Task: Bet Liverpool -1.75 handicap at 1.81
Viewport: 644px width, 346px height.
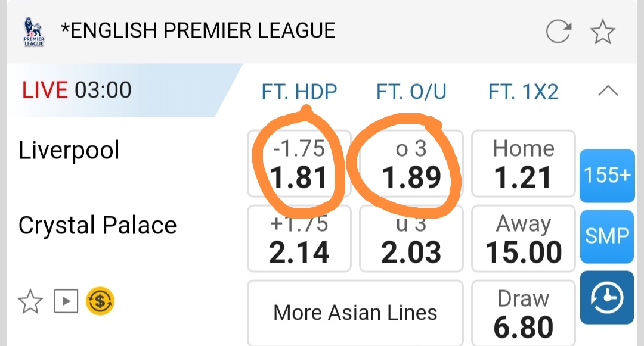Action: click(x=299, y=164)
